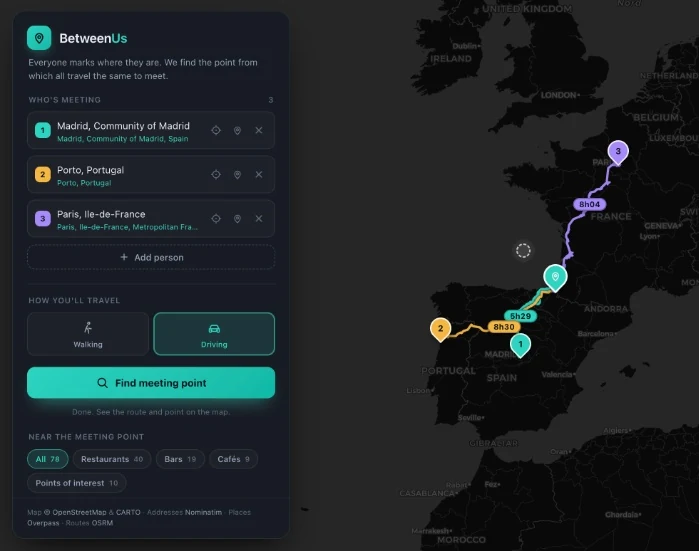Click the number 2 badge for Porto
This screenshot has height=551, width=699.
[x=43, y=174]
